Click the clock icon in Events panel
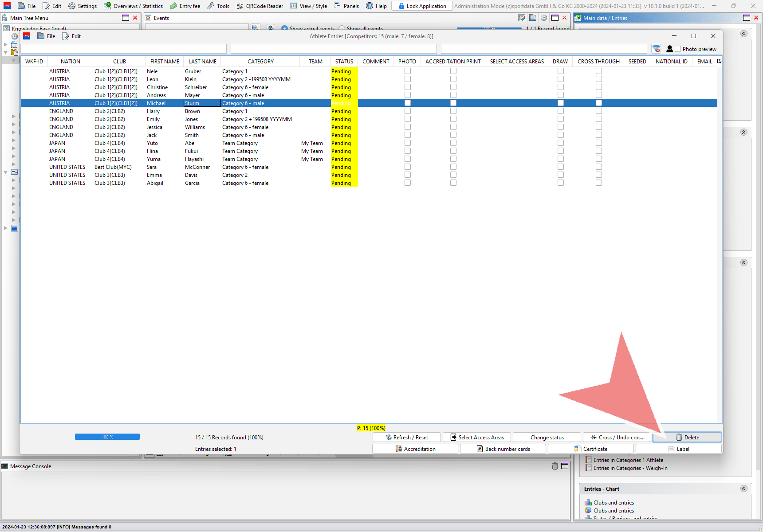This screenshot has width=763, height=532. tap(543, 18)
